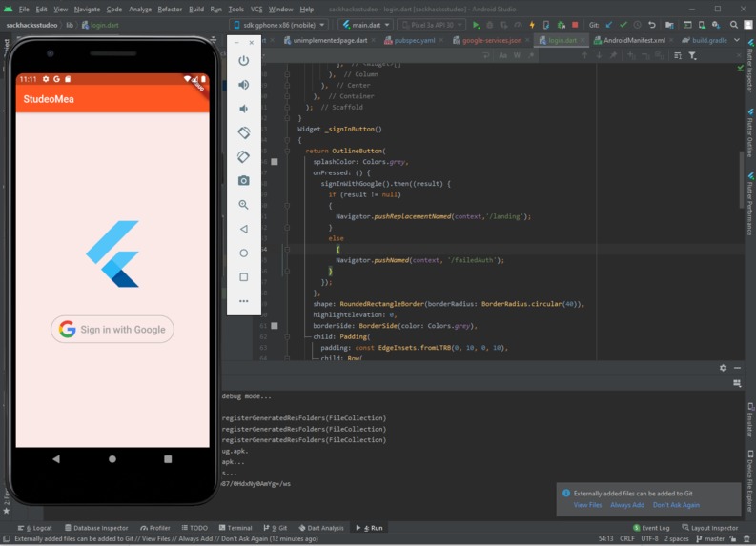Click the filter icon in the editor find bar
The width and height of the screenshot is (756, 546).
point(692,56)
